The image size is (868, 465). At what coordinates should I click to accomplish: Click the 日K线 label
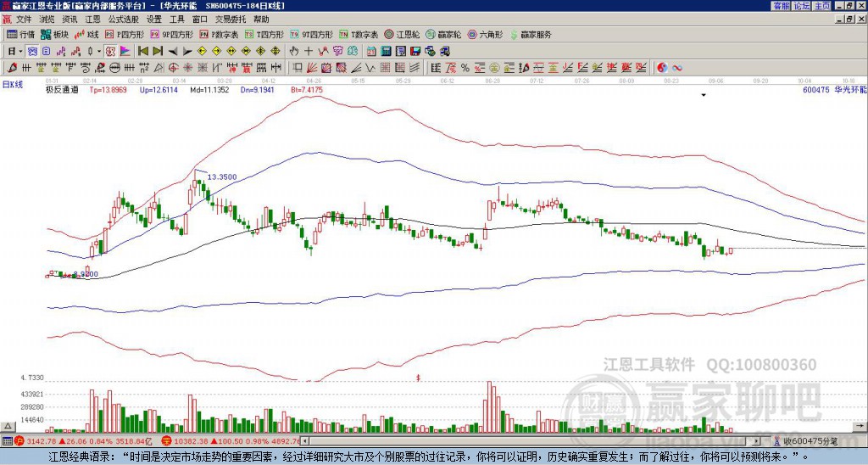point(13,84)
